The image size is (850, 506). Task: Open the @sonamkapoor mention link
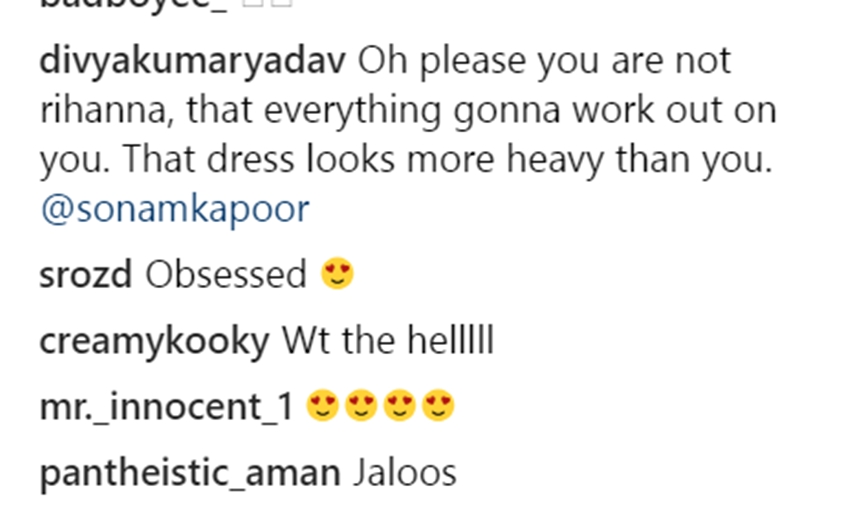(175, 209)
